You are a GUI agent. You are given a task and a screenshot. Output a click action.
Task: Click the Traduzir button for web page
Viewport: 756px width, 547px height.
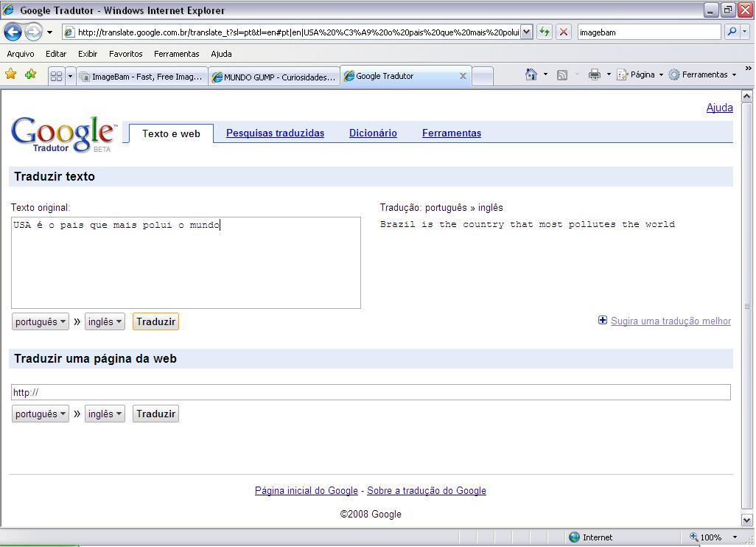click(x=155, y=414)
